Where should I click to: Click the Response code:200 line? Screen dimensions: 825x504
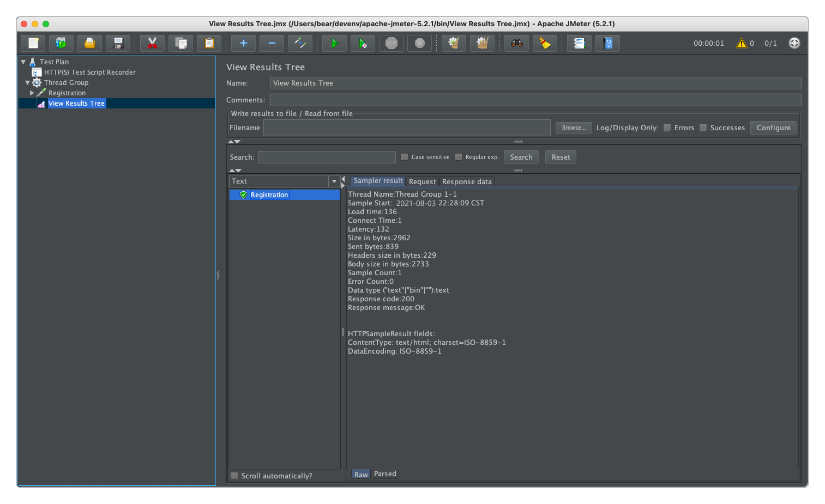(x=381, y=299)
